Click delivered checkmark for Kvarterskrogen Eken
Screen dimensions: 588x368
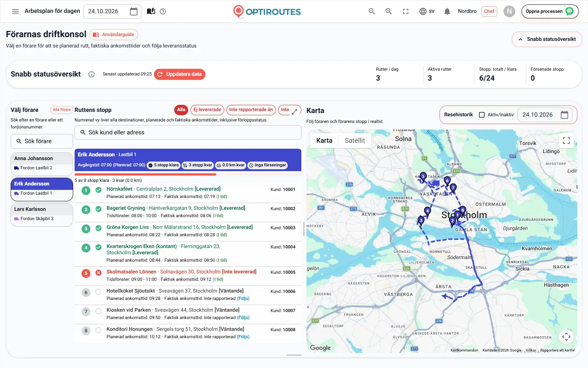point(98,247)
